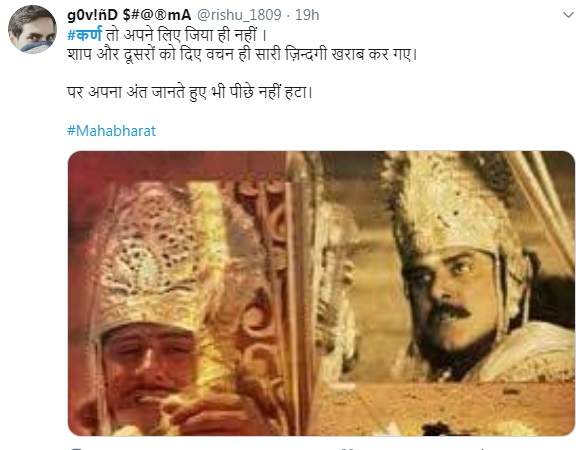Open the #कर्ण hashtag
Image resolution: width=583 pixels, height=450 pixels.
pos(84,35)
